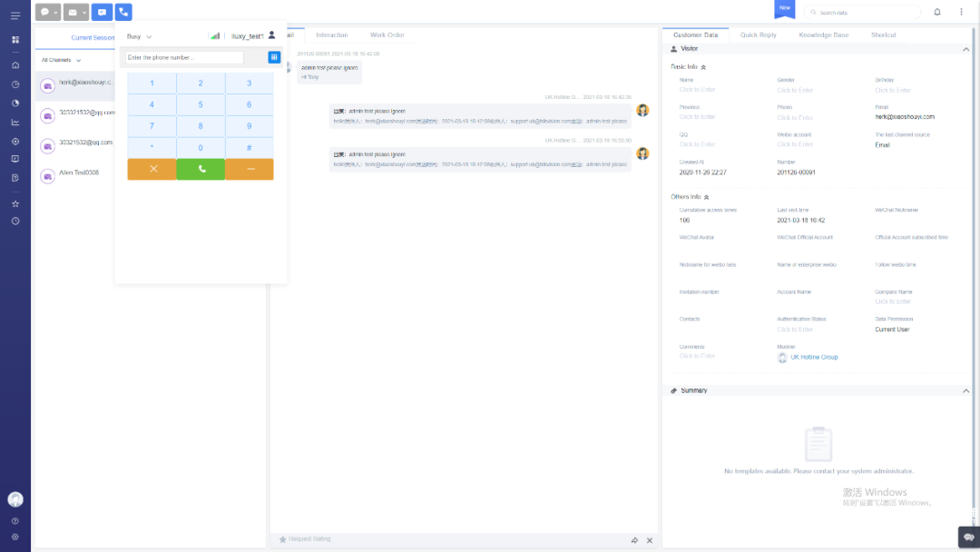The image size is (980, 552).
Task: Click the user icon beside lluxy_test1
Action: pos(272,35)
